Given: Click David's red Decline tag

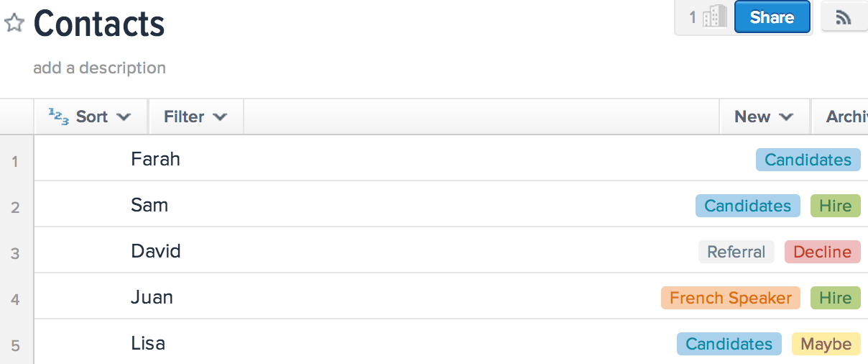Looking at the screenshot, I should [x=822, y=252].
